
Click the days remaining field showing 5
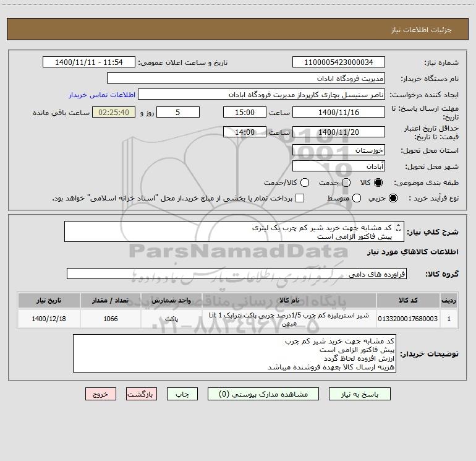click(x=178, y=112)
